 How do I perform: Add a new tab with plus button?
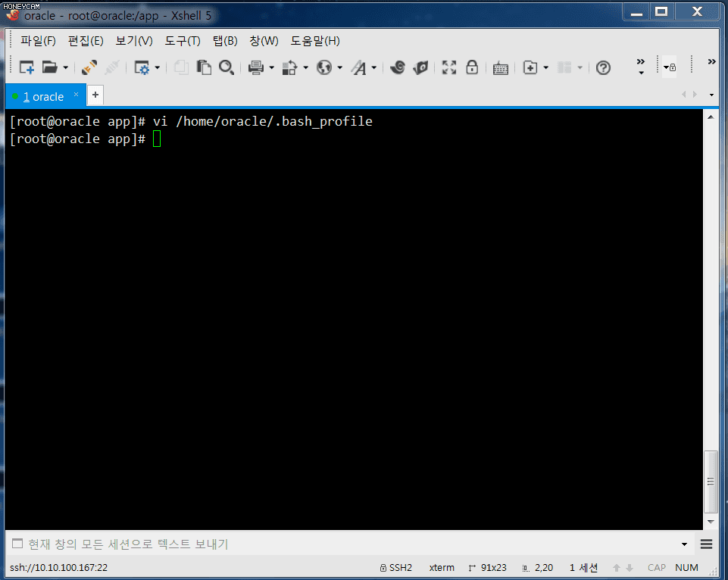[95, 95]
